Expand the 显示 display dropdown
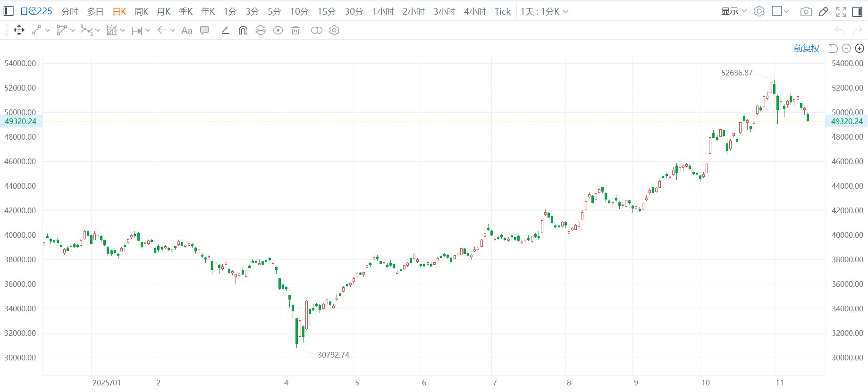Viewport: 868px width, 392px height. pyautogui.click(x=733, y=11)
